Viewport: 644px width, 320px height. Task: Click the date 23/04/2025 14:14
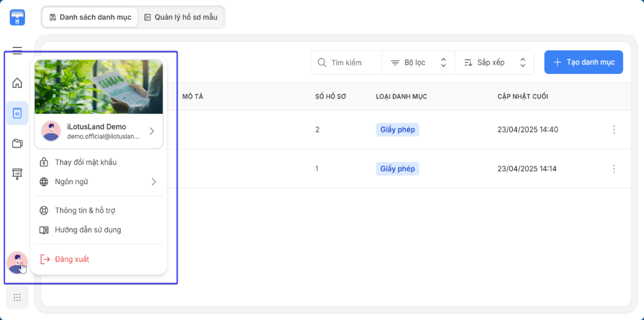(527, 169)
